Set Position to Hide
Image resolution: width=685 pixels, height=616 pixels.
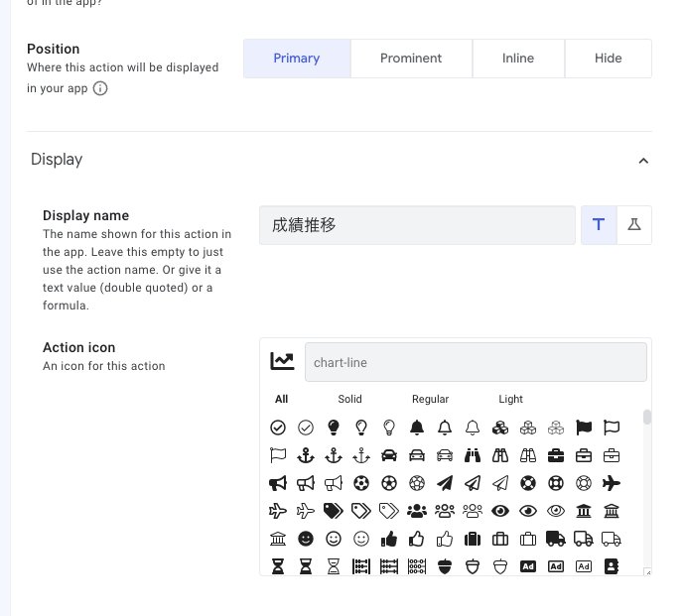pos(609,59)
